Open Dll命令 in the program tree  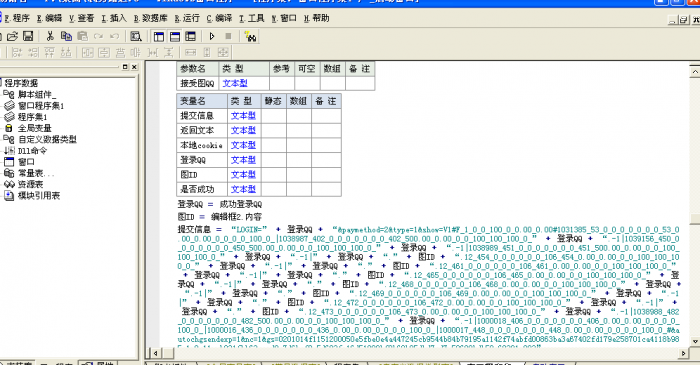click(x=32, y=151)
